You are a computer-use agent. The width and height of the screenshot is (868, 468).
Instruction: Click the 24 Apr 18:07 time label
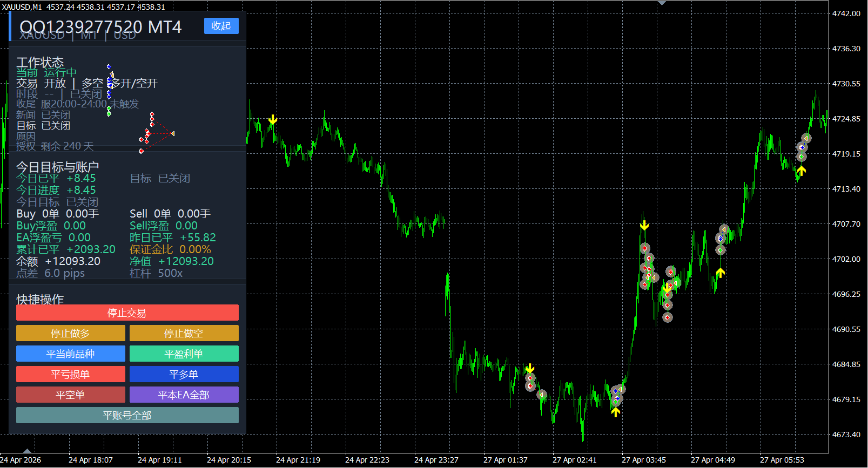coord(91,460)
